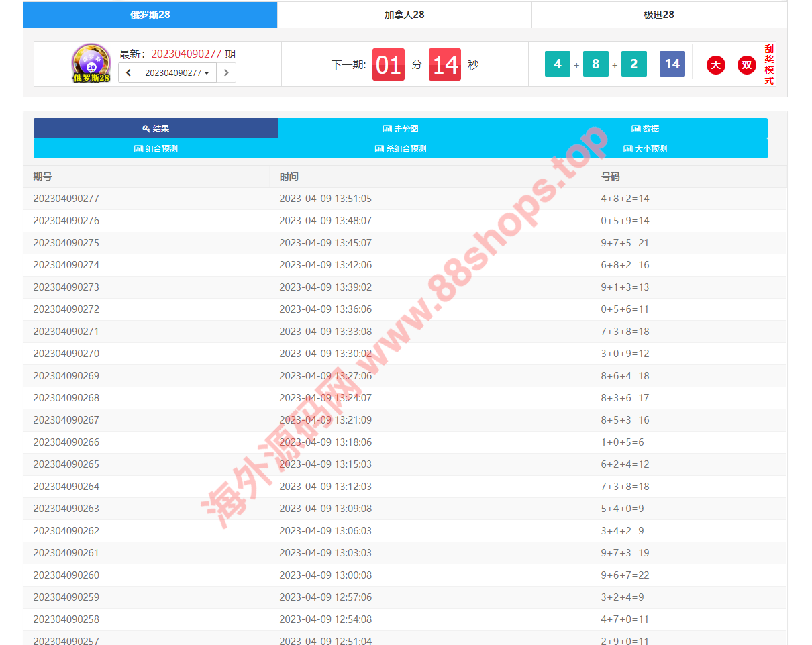
Task: Toggle 刮奖模式 scratch mode
Action: pos(768,64)
